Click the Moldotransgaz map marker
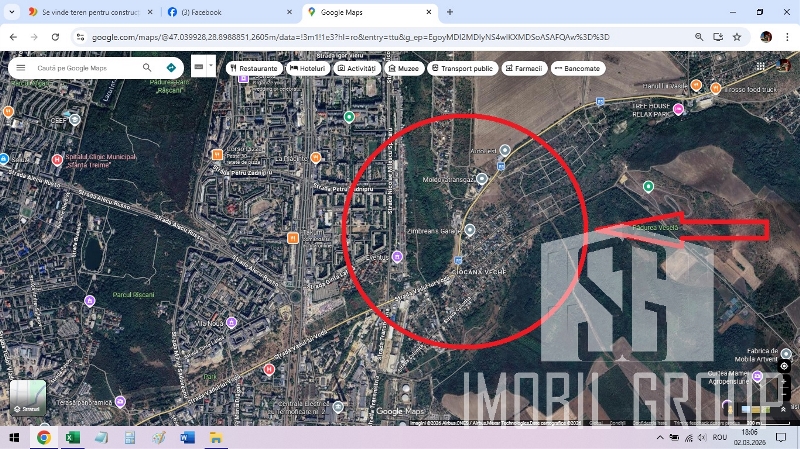800x449 pixels. click(x=482, y=179)
